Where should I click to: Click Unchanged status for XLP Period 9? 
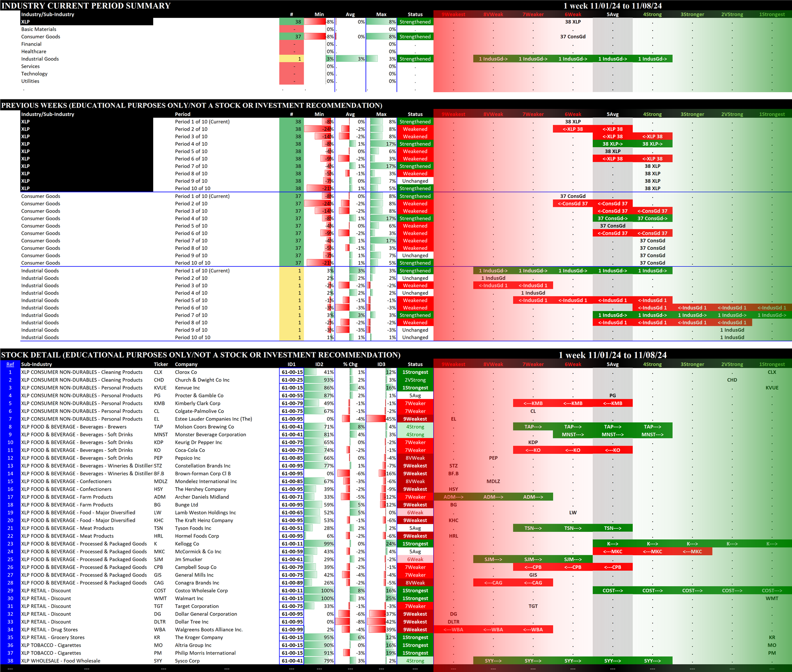point(415,181)
